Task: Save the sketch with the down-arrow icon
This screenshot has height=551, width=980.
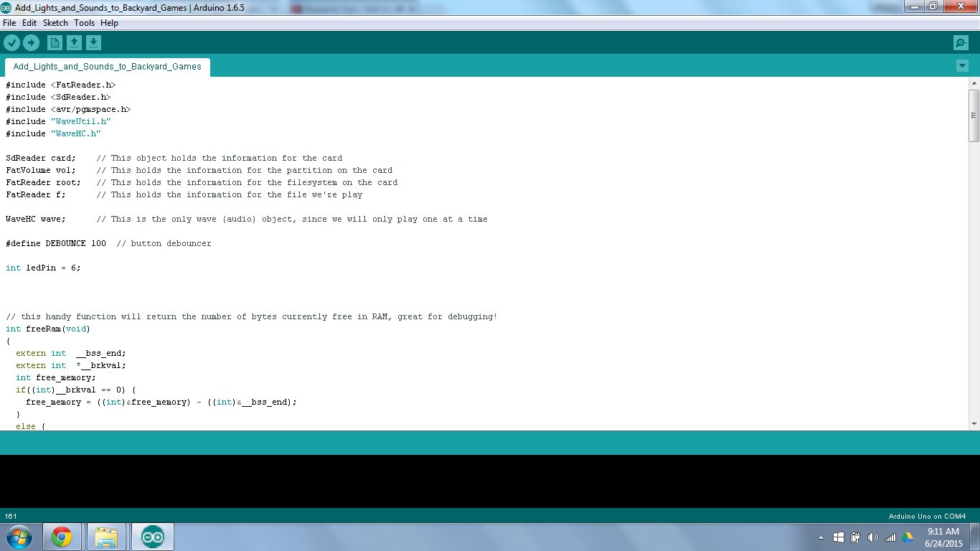Action: tap(93, 43)
